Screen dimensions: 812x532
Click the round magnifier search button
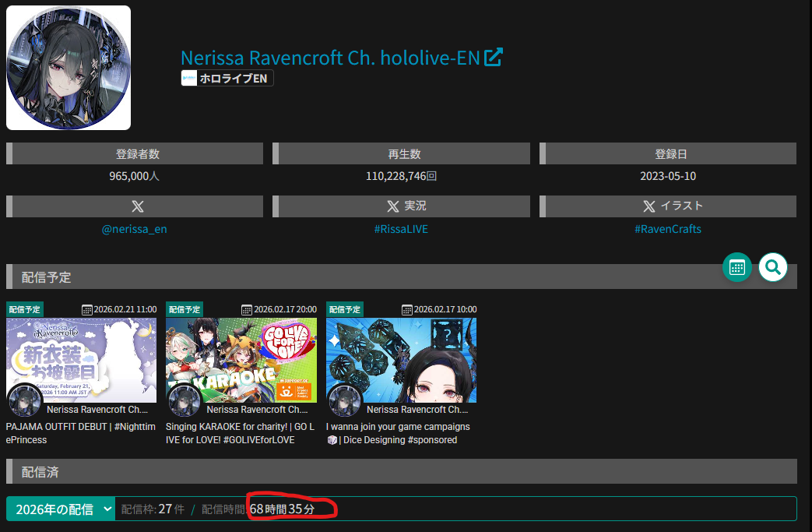[x=772, y=267]
